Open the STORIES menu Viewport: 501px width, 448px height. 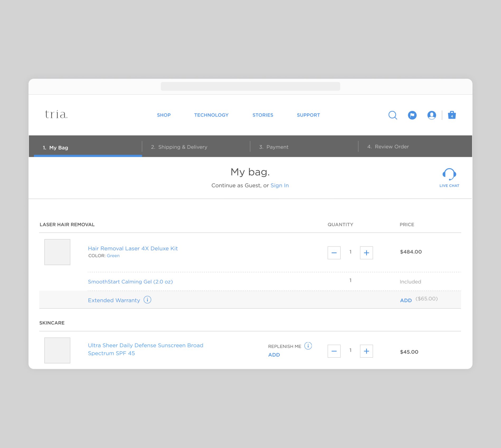263,115
